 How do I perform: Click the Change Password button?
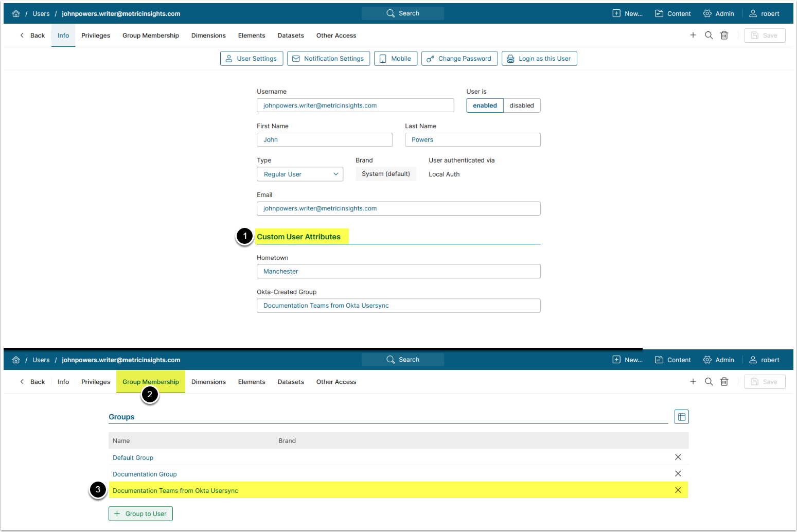coord(459,59)
